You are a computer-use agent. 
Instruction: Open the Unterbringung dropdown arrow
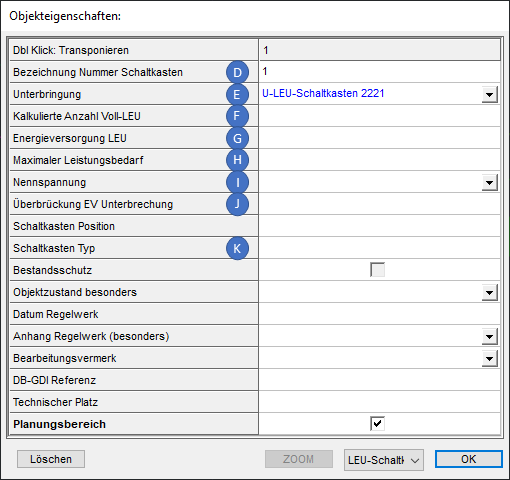[489, 94]
